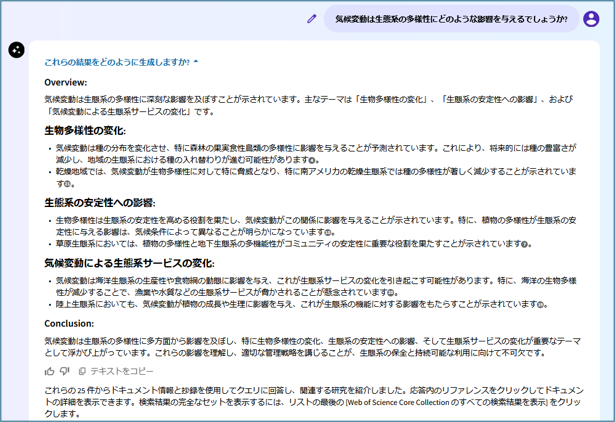615x422 pixels.
Task: Click the thumbs down feedback icon
Action: click(x=65, y=371)
